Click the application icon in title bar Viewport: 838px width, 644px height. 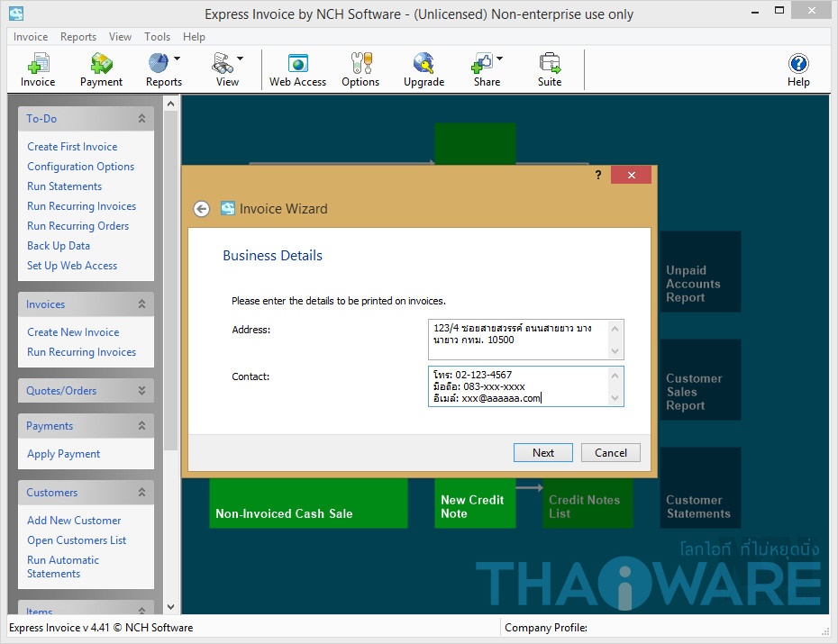pyautogui.click(x=16, y=14)
